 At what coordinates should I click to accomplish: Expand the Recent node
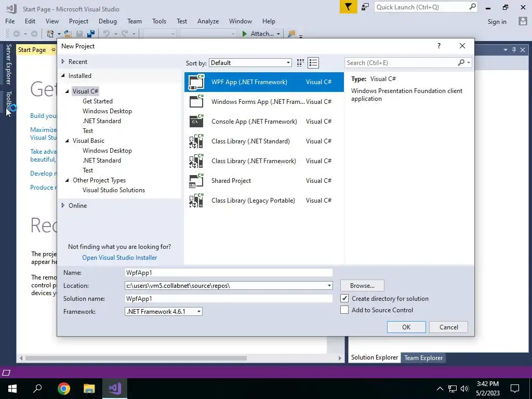point(63,61)
